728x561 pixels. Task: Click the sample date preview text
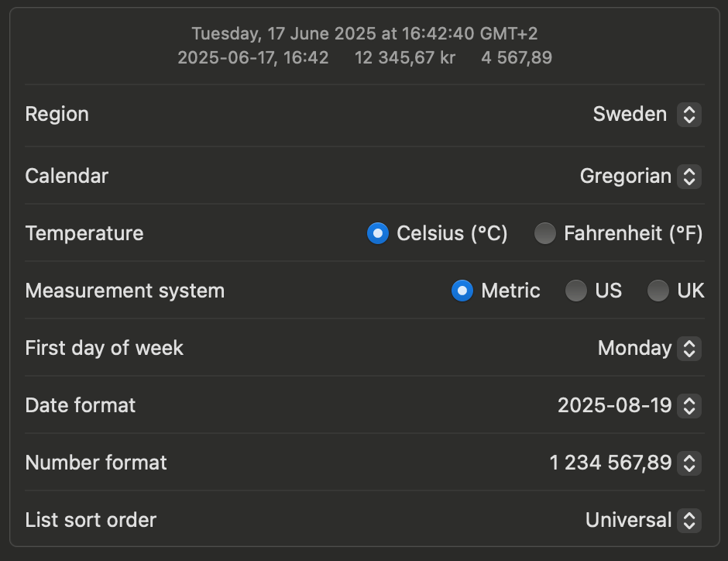pos(364,34)
